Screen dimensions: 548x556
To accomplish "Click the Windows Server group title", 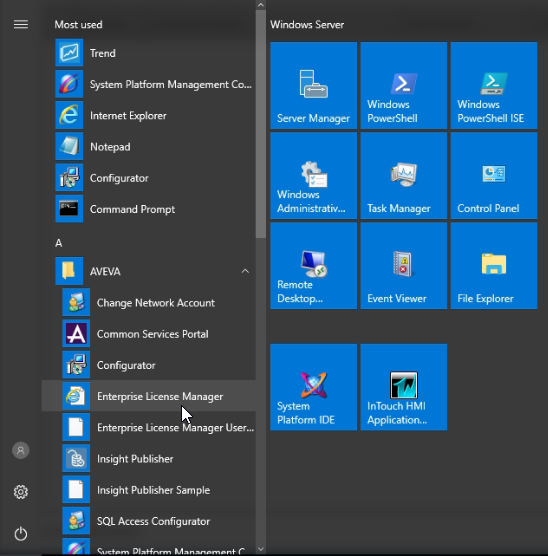I will point(307,24).
